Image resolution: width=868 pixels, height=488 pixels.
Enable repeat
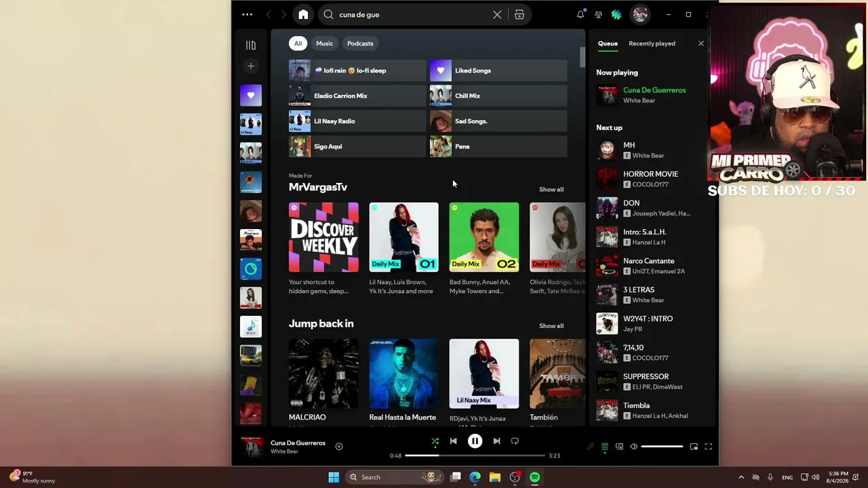pyautogui.click(x=515, y=441)
